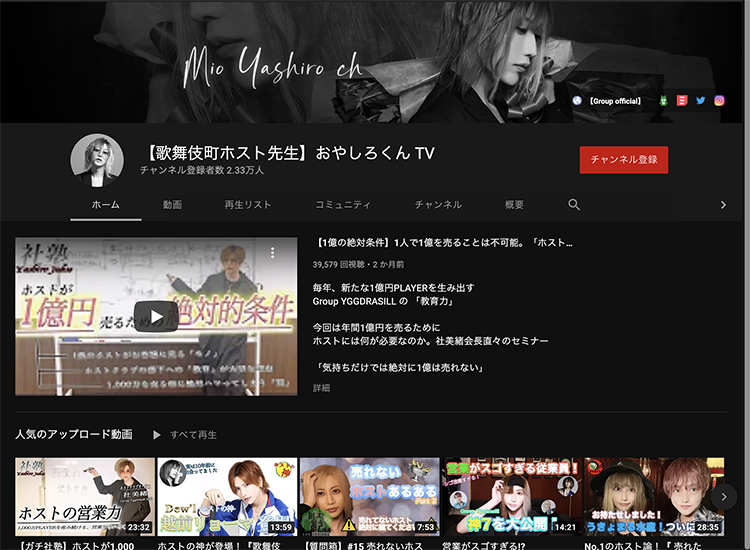Open the Instagram link in the banner
The height and width of the screenshot is (550, 750).
719,101
